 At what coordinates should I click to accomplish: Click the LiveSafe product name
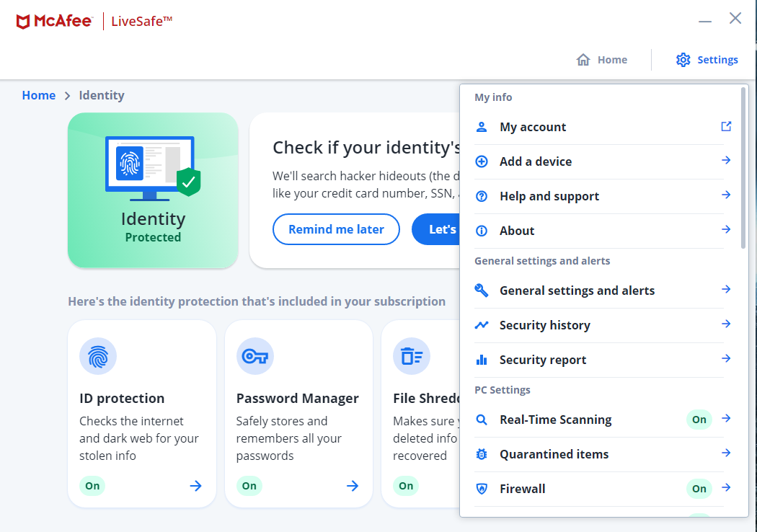pos(141,21)
